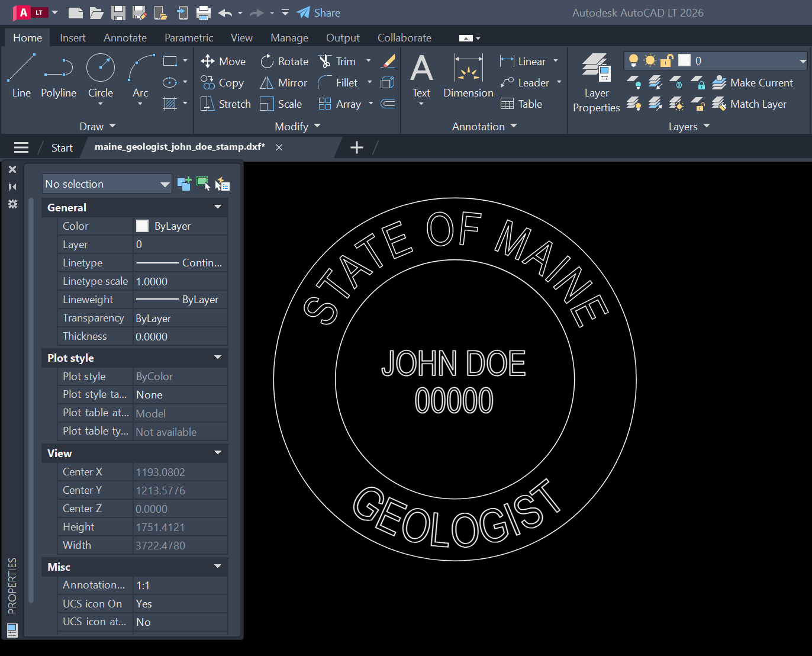Toggle layer 0 freeze sun icon
The height and width of the screenshot is (656, 812).
pyautogui.click(x=650, y=60)
